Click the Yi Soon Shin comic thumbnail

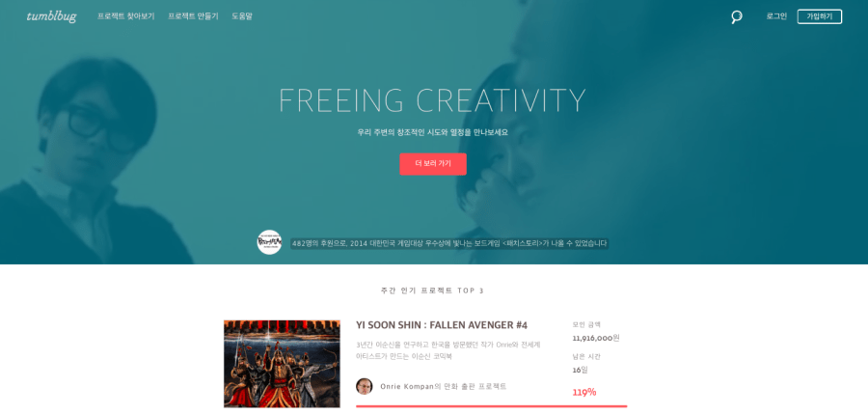(x=282, y=364)
